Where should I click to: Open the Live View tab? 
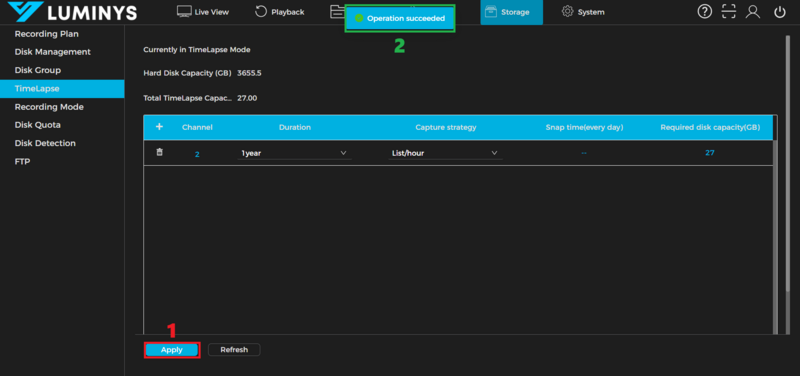(x=203, y=12)
